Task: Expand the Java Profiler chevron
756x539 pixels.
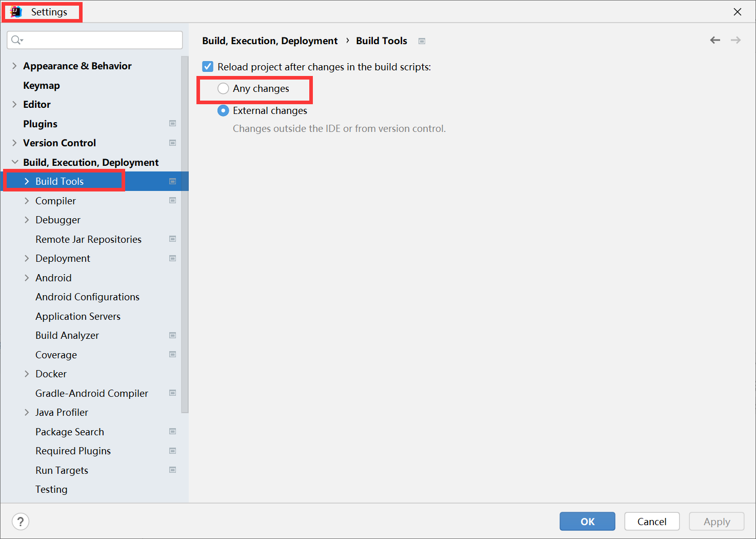Action: pyautogui.click(x=27, y=412)
